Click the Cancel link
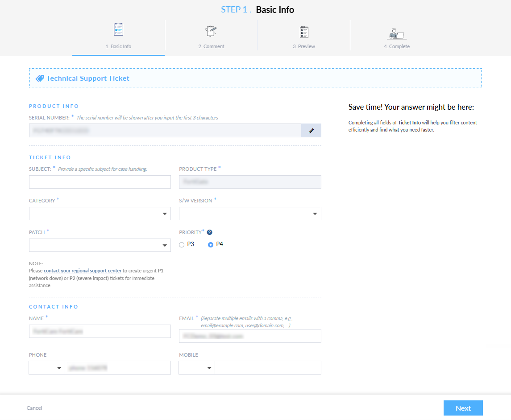This screenshot has width=511, height=420. 34,408
